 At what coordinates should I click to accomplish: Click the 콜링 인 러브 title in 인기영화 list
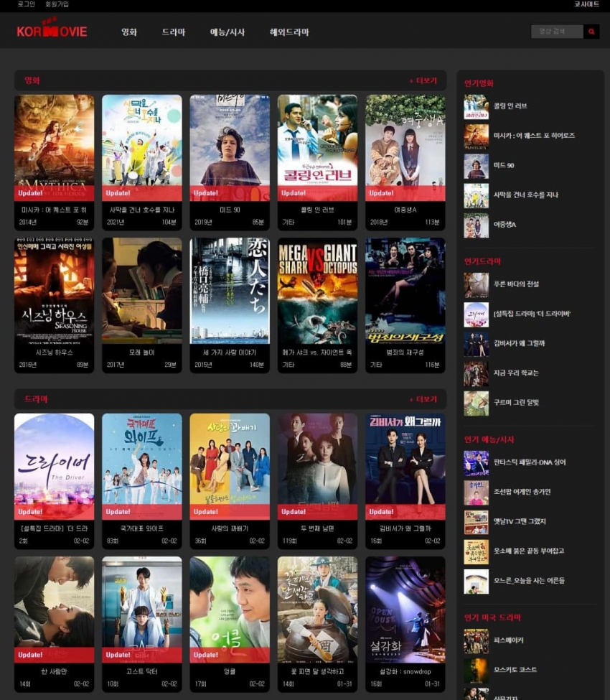(510, 106)
